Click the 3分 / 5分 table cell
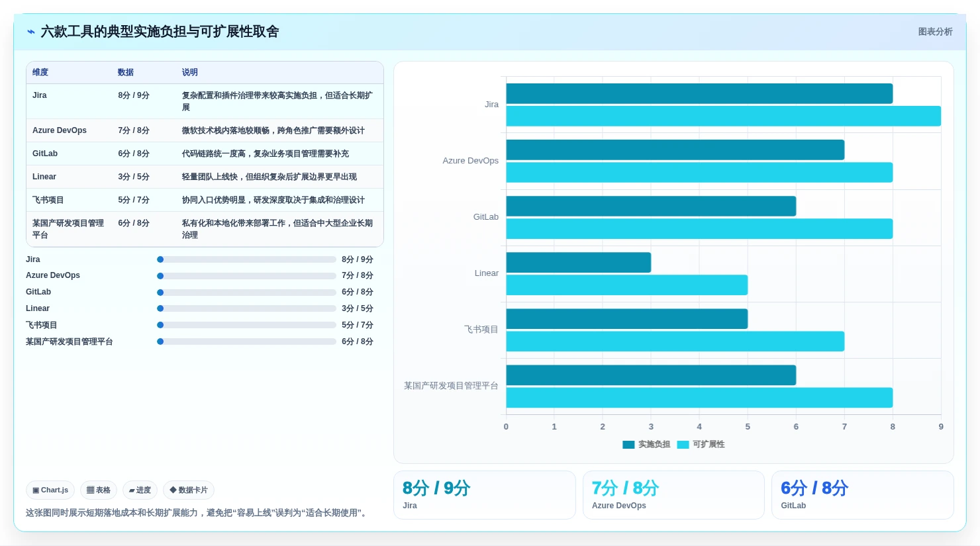This screenshot has width=980, height=546. tap(134, 177)
